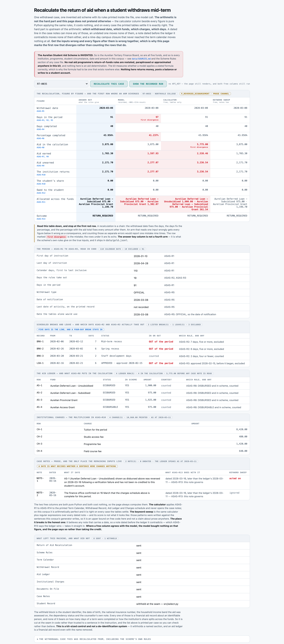284x644 pixels.
Task: Select the BRK-2 Spring recess row
Action: pos(142,349)
